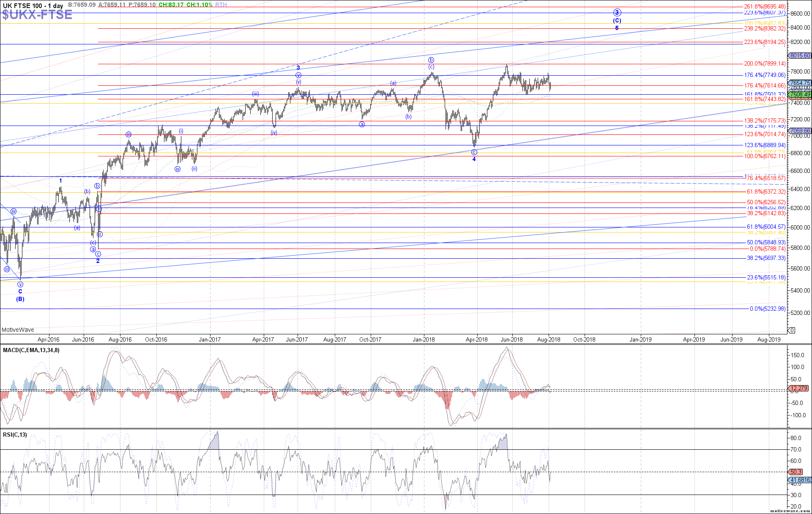Click the 50.0%(6256.52) Fibonacci label
The height and width of the screenshot is (514, 812).
pyautogui.click(x=766, y=202)
